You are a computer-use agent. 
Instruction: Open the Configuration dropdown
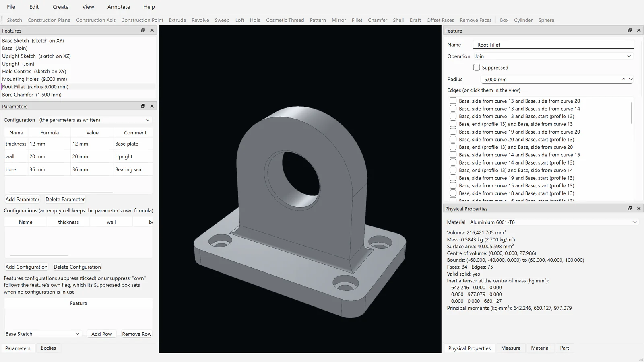pyautogui.click(x=95, y=120)
